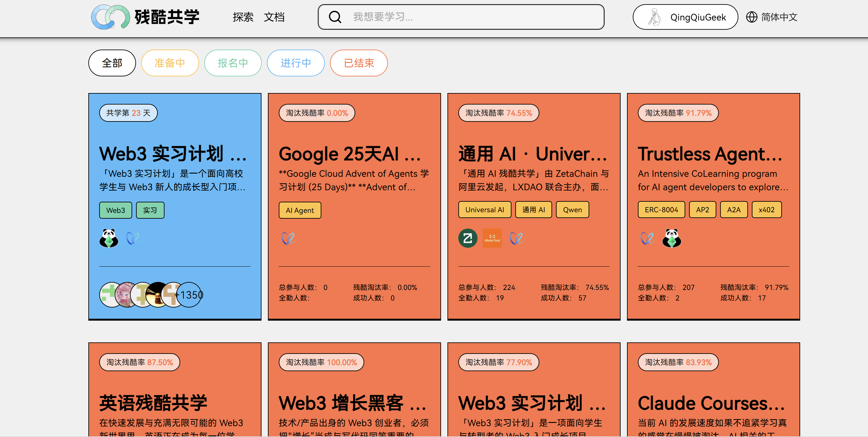Click the ZetaChain green logo icon

coord(467,238)
